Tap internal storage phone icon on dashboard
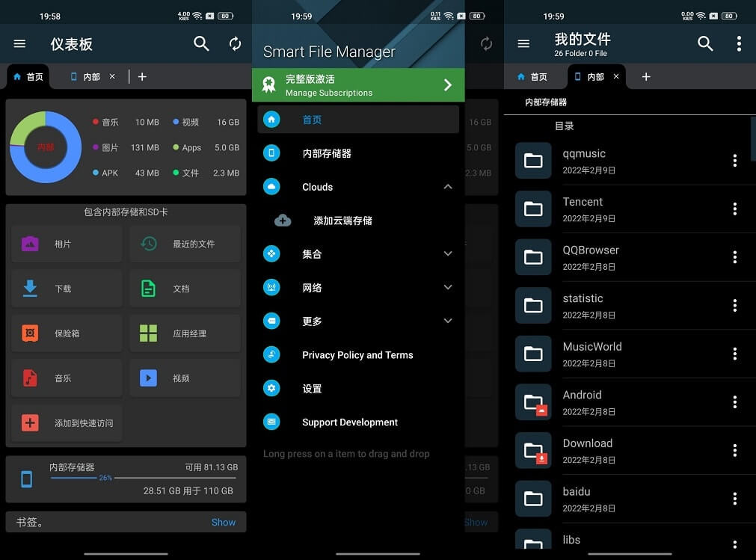The image size is (756, 560). tap(26, 479)
